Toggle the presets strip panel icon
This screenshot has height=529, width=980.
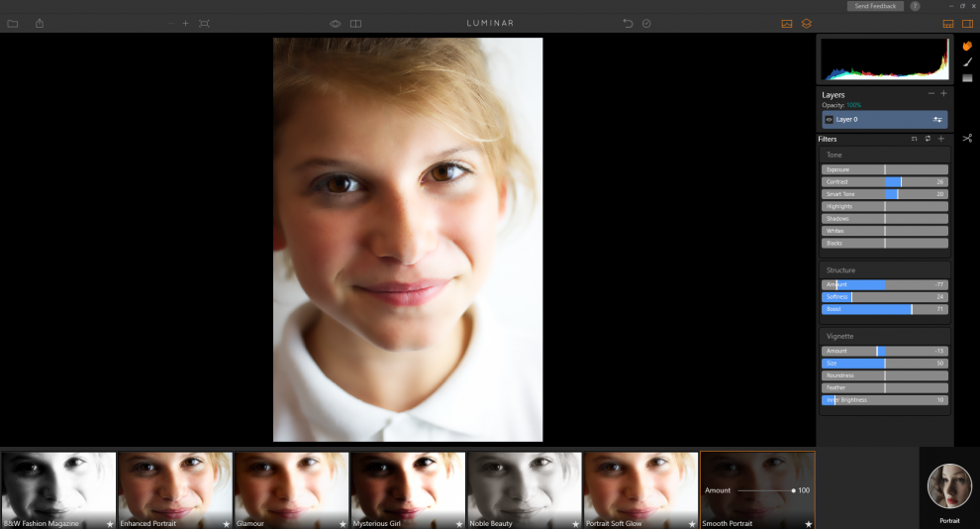948,24
